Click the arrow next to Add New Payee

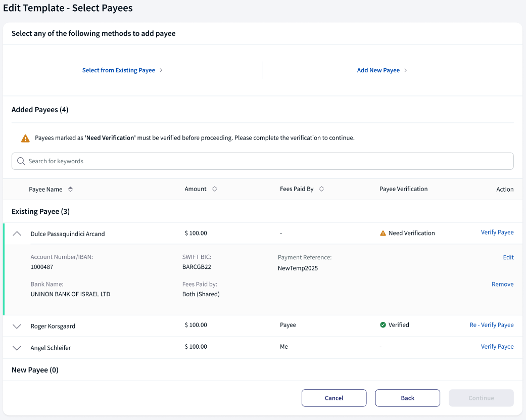pos(406,70)
